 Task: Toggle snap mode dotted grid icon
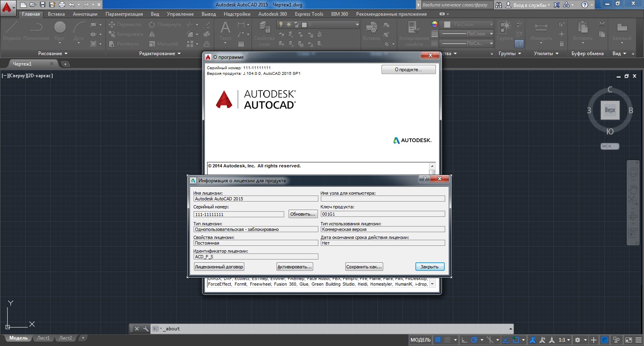click(447, 340)
